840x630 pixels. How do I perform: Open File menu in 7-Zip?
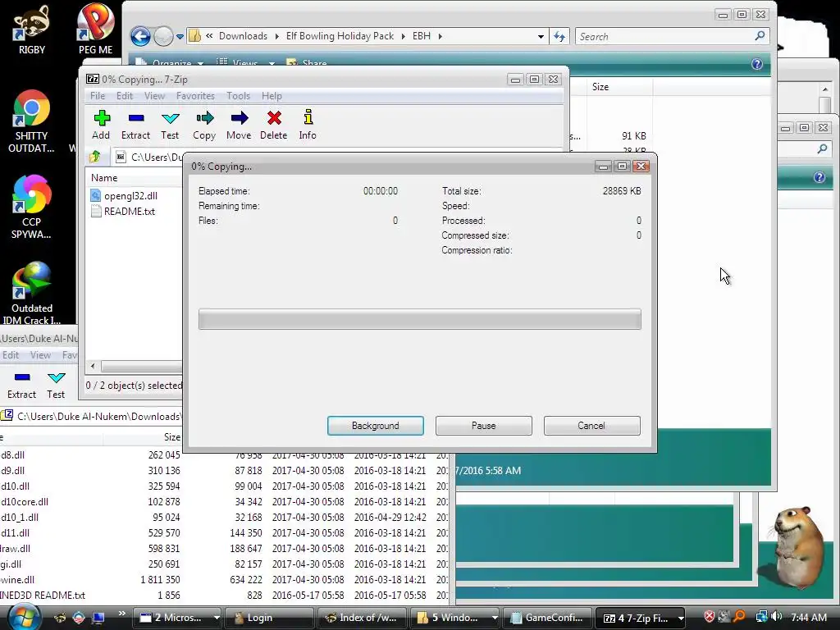tap(98, 96)
